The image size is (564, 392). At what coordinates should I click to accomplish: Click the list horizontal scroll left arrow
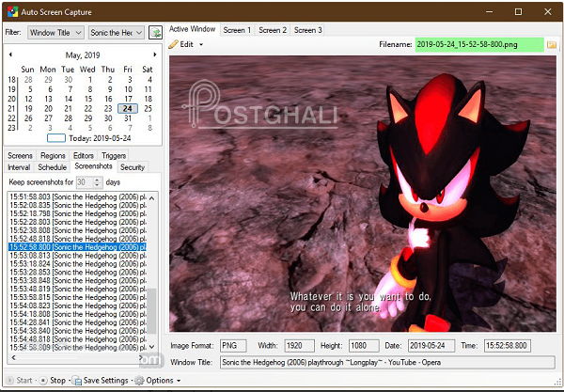tap(14, 357)
